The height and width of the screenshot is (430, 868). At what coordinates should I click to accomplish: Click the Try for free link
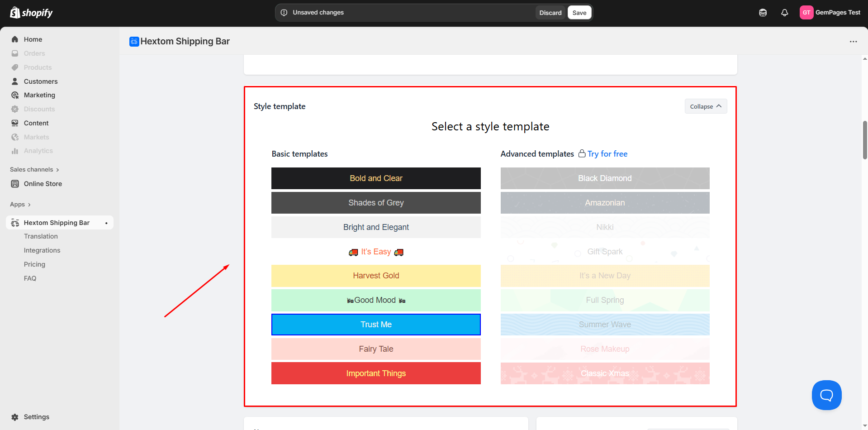607,154
